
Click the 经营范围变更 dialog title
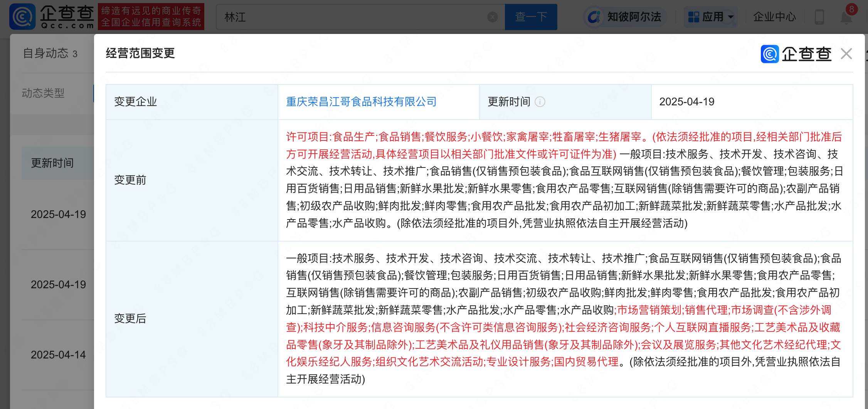(x=140, y=53)
